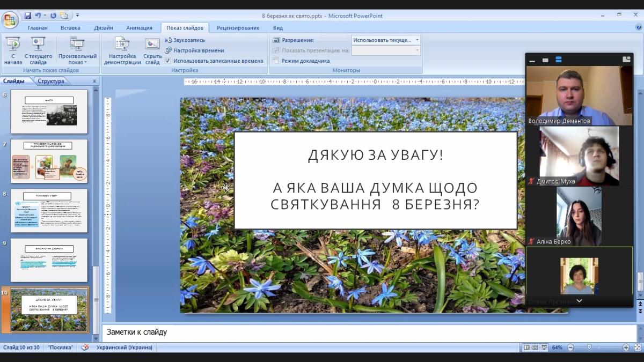Image resolution: width=644 pixels, height=362 pixels.
Task: Click the zoom slider in status bar
Action: [x=589, y=348]
